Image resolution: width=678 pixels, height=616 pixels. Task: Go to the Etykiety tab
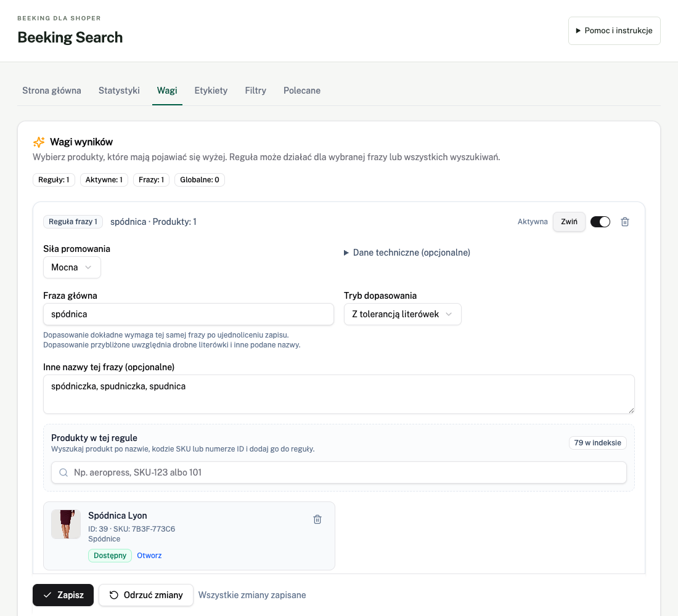pos(211,91)
